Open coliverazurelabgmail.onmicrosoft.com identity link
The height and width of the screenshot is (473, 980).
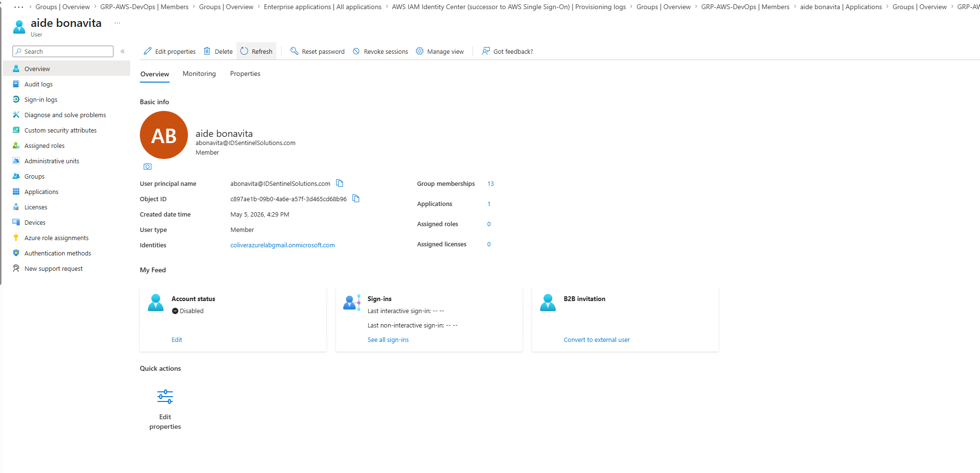pos(283,245)
